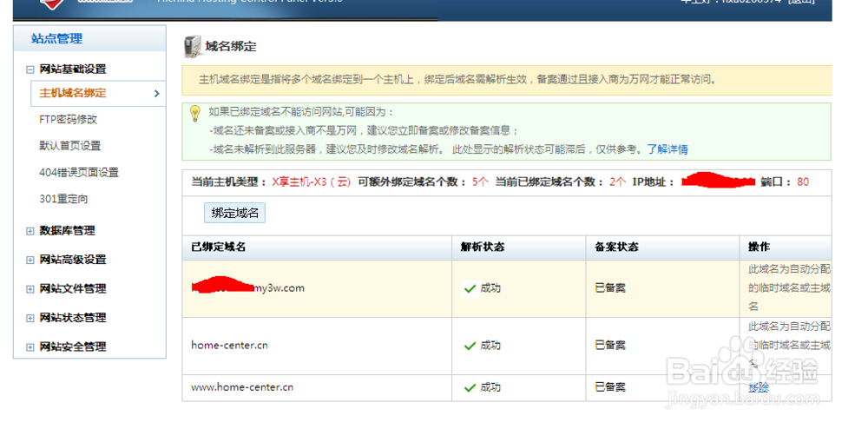
Task: Click the 退出 logout link
Action: click(x=801, y=3)
